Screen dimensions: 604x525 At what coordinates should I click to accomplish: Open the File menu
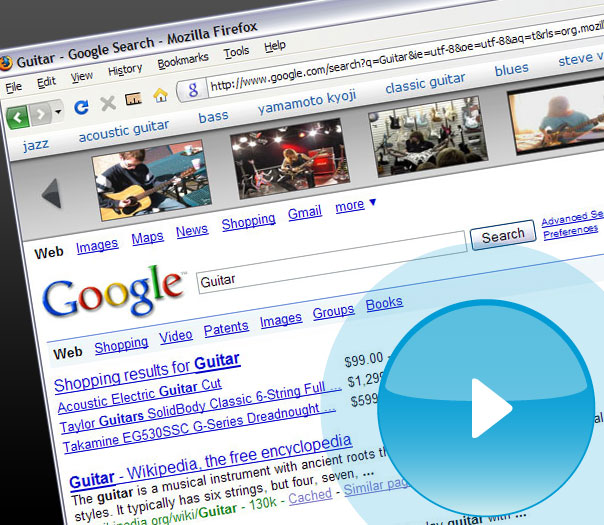point(13,88)
